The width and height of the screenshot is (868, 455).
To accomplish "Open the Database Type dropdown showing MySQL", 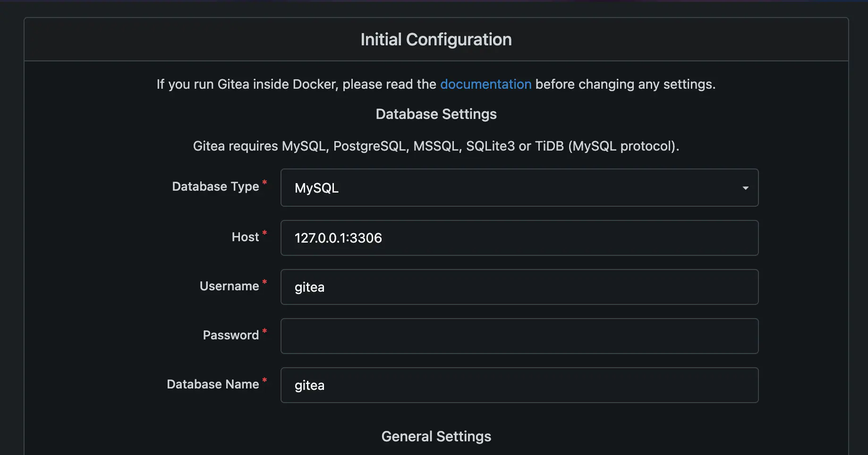I will pyautogui.click(x=519, y=188).
